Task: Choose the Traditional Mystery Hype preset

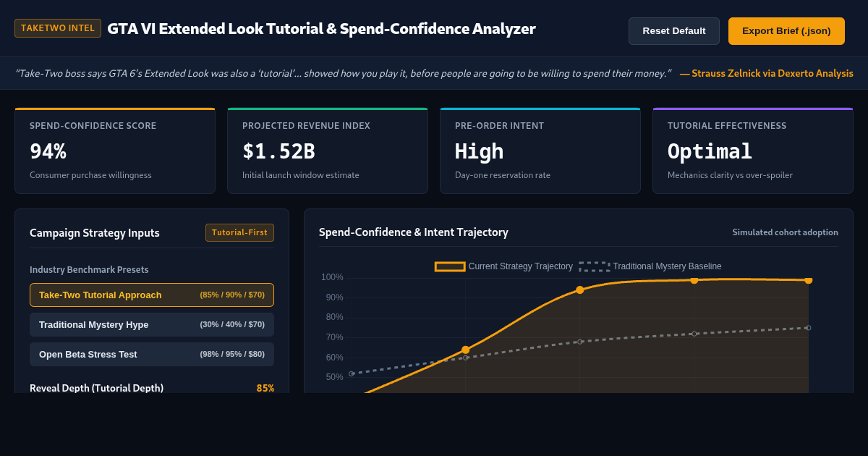Action: tap(152, 325)
